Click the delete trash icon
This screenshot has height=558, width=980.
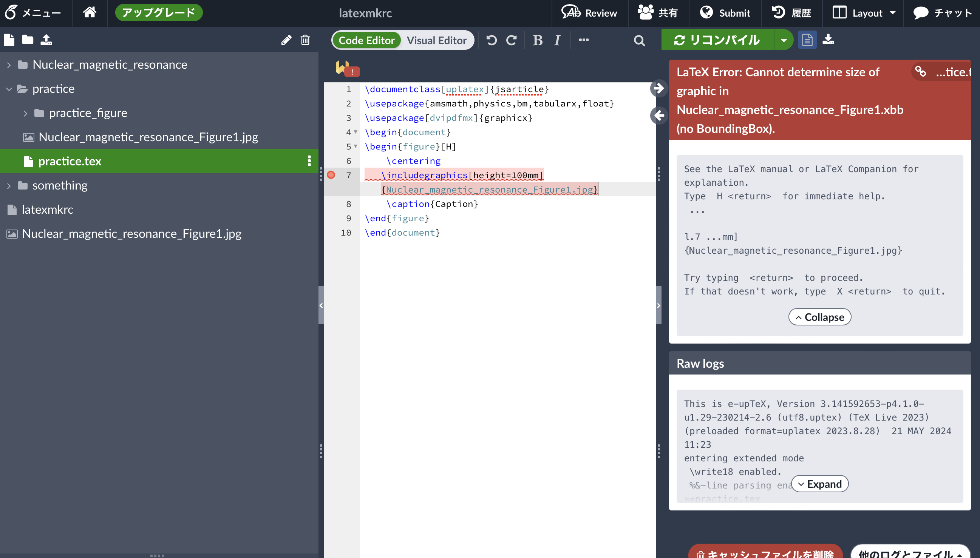click(x=305, y=40)
